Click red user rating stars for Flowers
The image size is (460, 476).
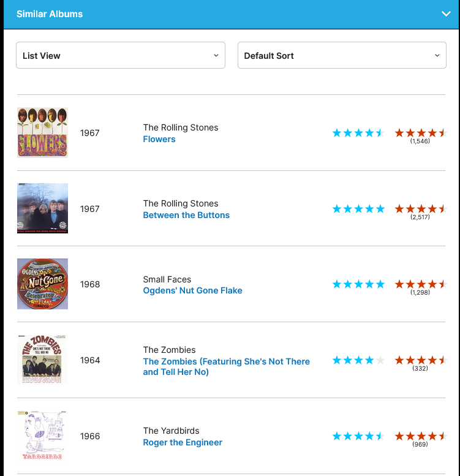point(420,133)
